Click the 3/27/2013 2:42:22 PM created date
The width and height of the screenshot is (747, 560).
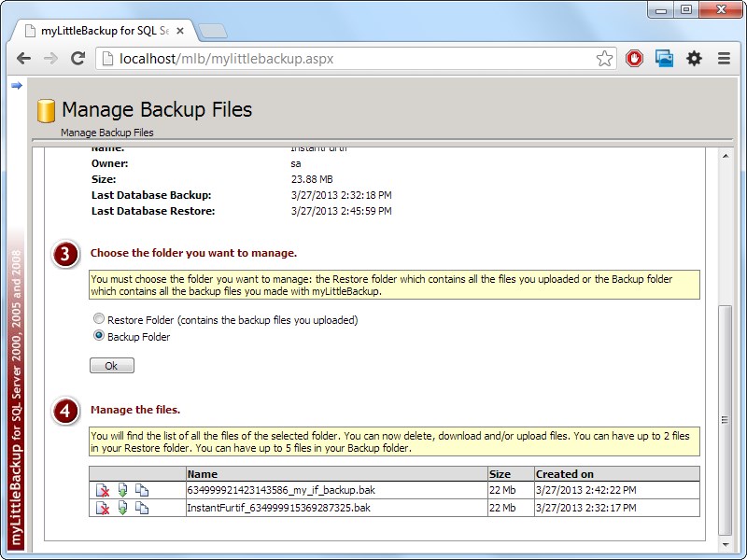tap(586, 490)
